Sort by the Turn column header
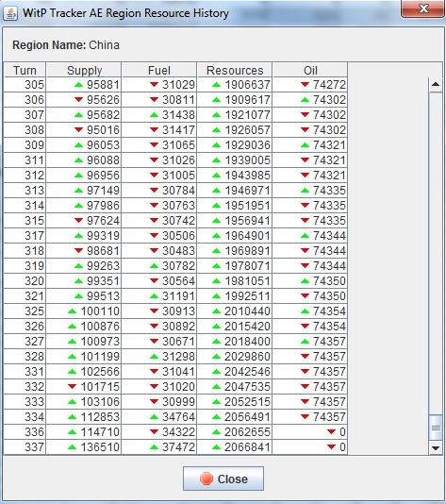 pyautogui.click(x=25, y=70)
